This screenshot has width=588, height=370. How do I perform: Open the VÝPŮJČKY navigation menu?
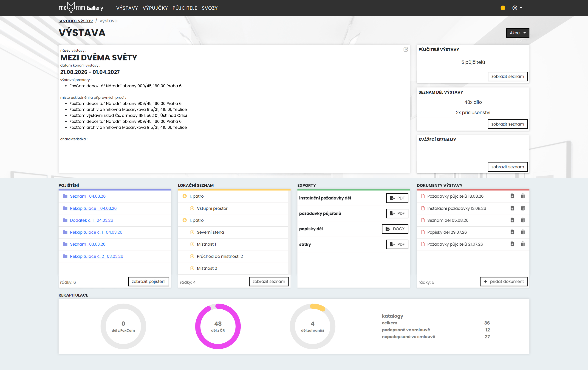click(155, 8)
